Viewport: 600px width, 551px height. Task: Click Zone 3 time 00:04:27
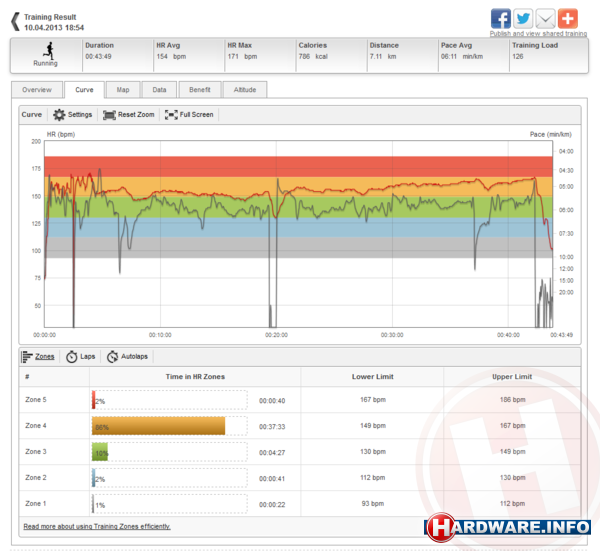pos(272,453)
